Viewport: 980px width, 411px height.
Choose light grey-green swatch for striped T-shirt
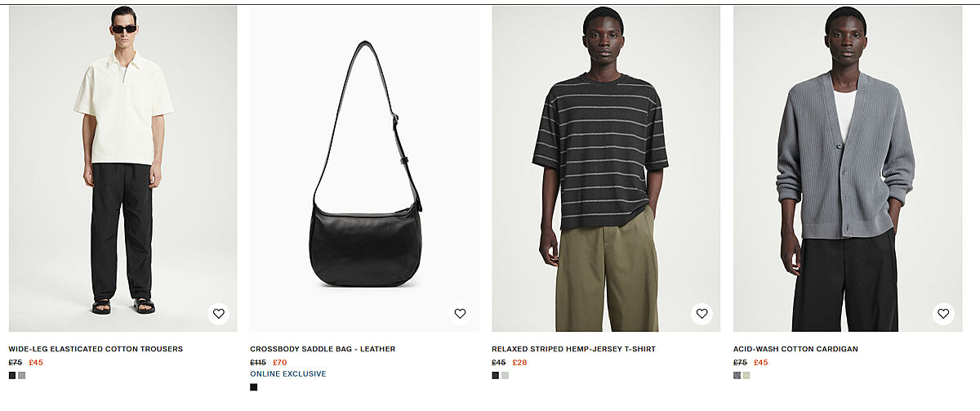(x=506, y=375)
